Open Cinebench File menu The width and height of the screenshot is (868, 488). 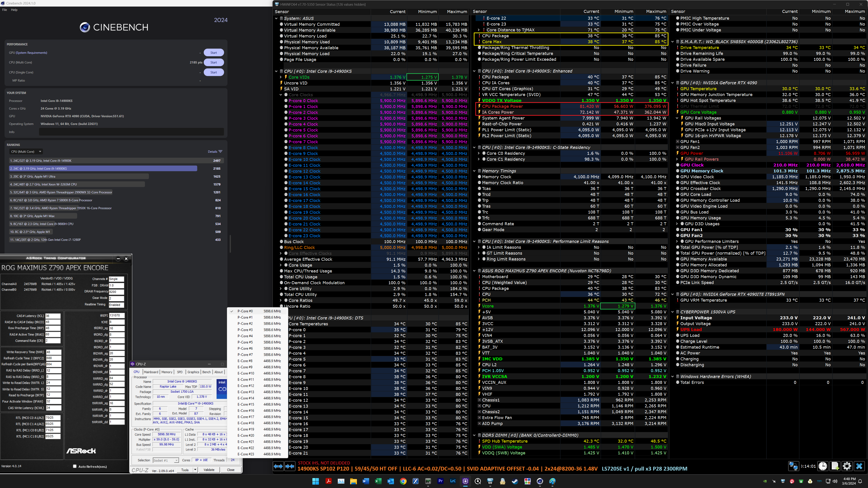click(5, 10)
